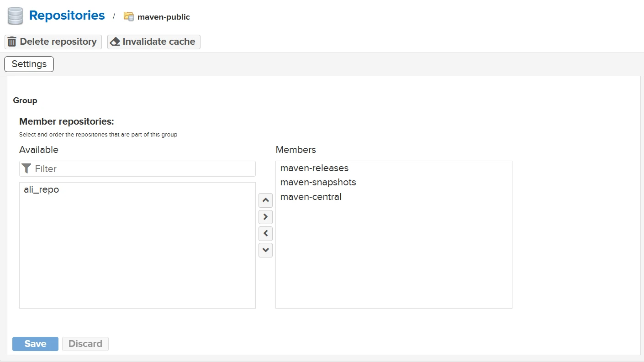Click the Discard button

(x=85, y=344)
